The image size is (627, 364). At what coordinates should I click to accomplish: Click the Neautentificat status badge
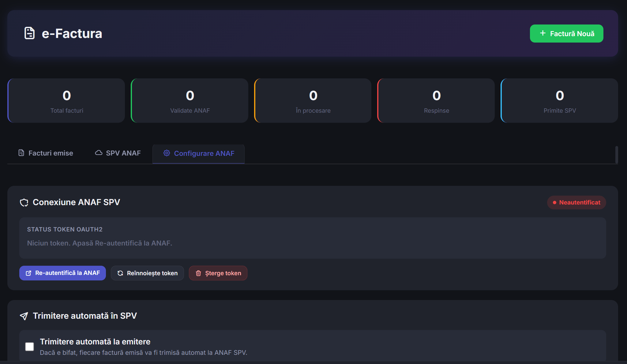(x=576, y=202)
